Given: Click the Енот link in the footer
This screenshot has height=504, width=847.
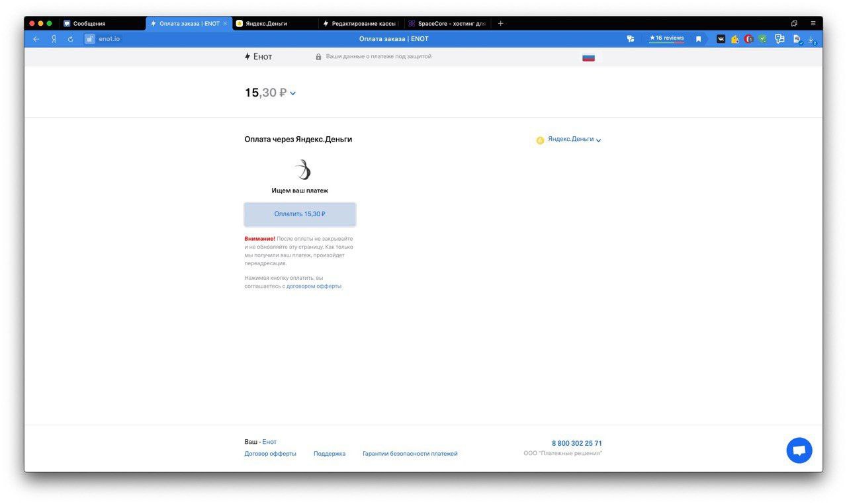Looking at the screenshot, I should point(269,442).
